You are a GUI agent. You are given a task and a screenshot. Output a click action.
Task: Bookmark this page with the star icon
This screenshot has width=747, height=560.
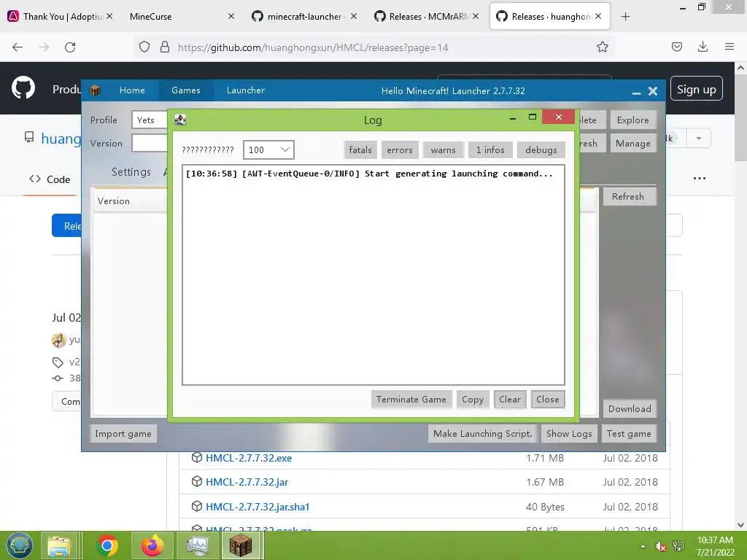tap(602, 47)
